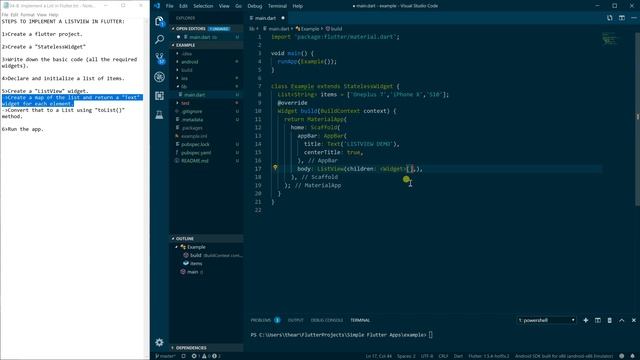Select main function in Outline
The height and width of the screenshot is (360, 640).
(x=193, y=272)
